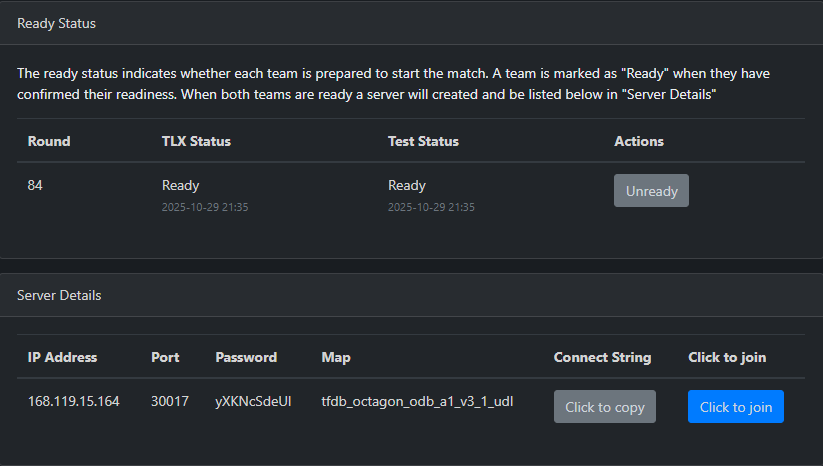Click the map name tfdb_octagon_odb_a1_v3_1_udl
Image resolution: width=823 pixels, height=466 pixels.
pyautogui.click(x=417, y=402)
